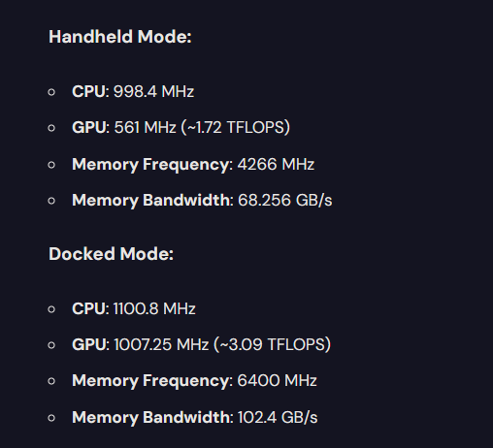Click the Memory Bandwidth 68.256 GB/s entry

tap(202, 201)
